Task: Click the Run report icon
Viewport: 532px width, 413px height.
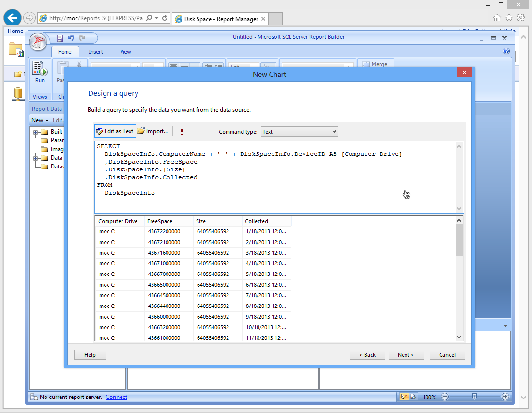Action: pyautogui.click(x=40, y=72)
